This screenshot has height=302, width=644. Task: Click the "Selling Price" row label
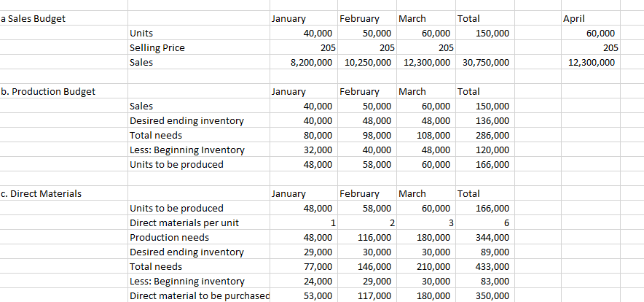[157, 48]
